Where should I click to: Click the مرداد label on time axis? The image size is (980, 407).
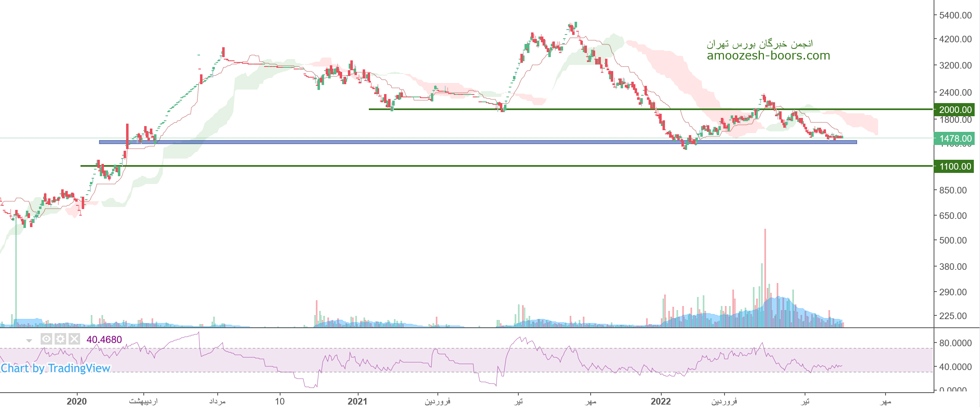click(x=217, y=401)
